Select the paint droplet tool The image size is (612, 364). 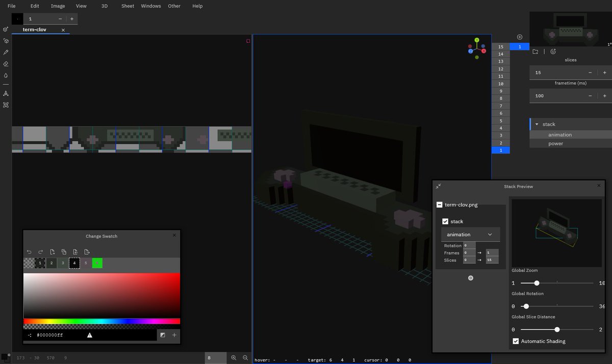tap(6, 75)
